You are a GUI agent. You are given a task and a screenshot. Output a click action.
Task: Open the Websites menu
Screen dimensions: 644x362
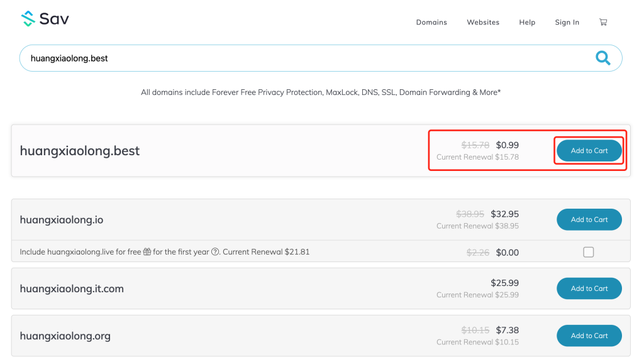(x=483, y=22)
